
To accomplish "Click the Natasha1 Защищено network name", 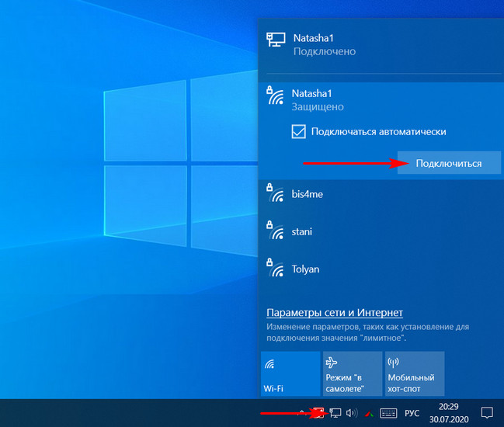I will click(x=311, y=93).
